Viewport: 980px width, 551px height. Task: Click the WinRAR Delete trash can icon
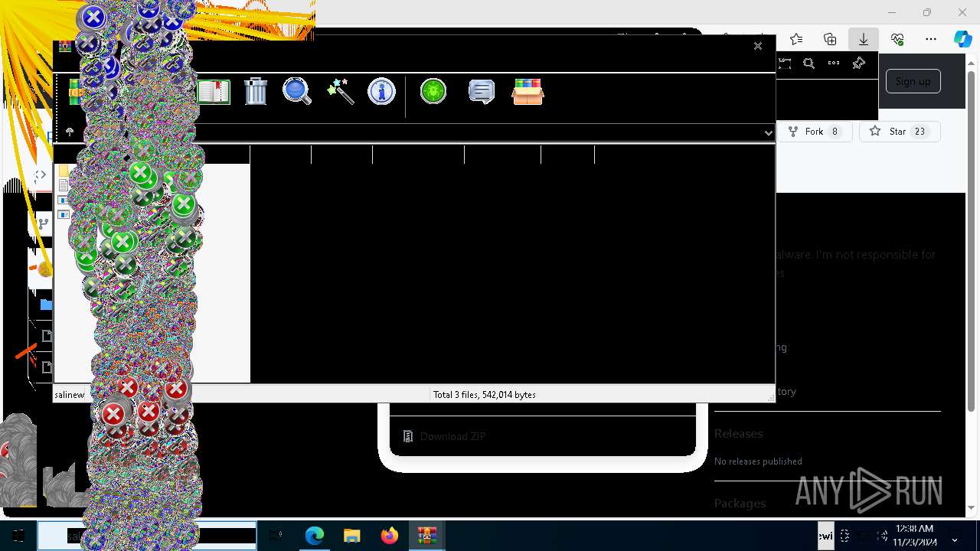[255, 92]
